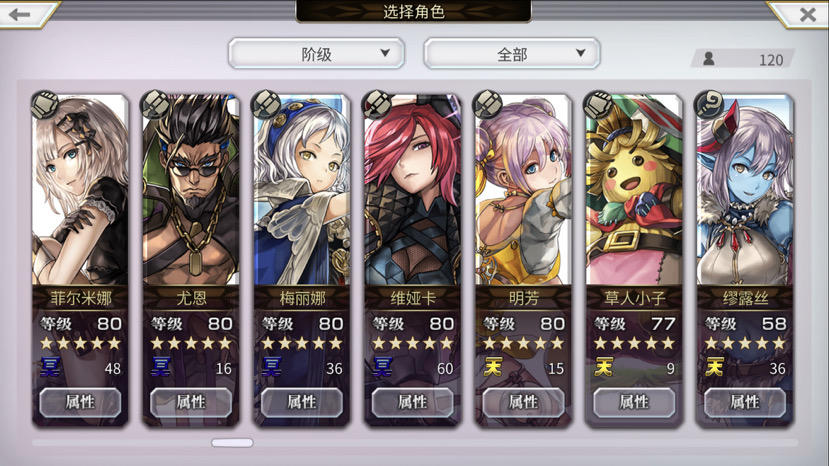Screen dimensions: 829x466
Task: Open 属性 for 菲尔米娜
Action: (x=80, y=403)
